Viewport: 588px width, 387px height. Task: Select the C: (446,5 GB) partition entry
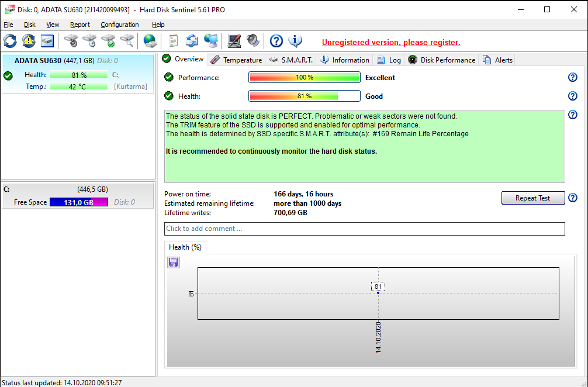[78, 195]
